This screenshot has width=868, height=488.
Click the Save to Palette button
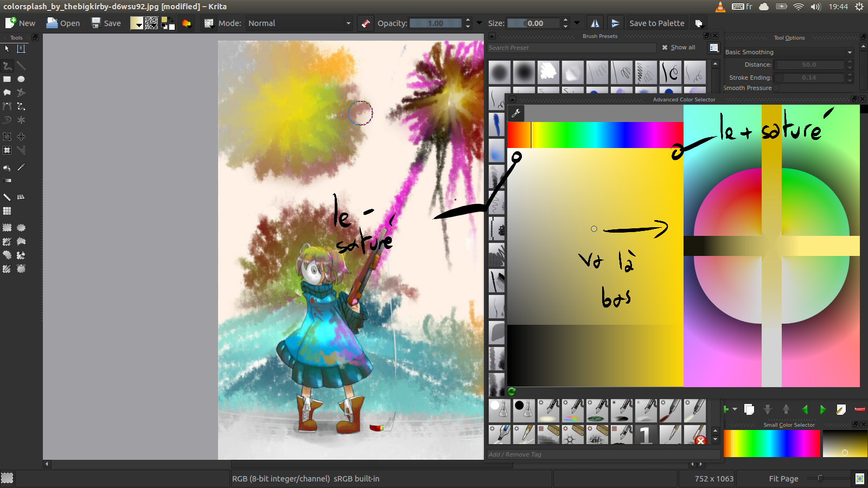(656, 23)
